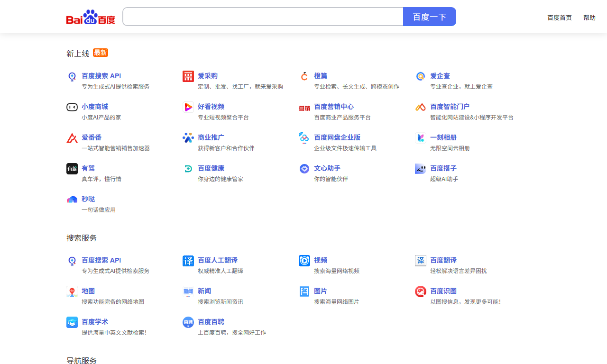The height and width of the screenshot is (364, 607).
Task: Click the 文心助手 title link
Action: [x=327, y=168]
